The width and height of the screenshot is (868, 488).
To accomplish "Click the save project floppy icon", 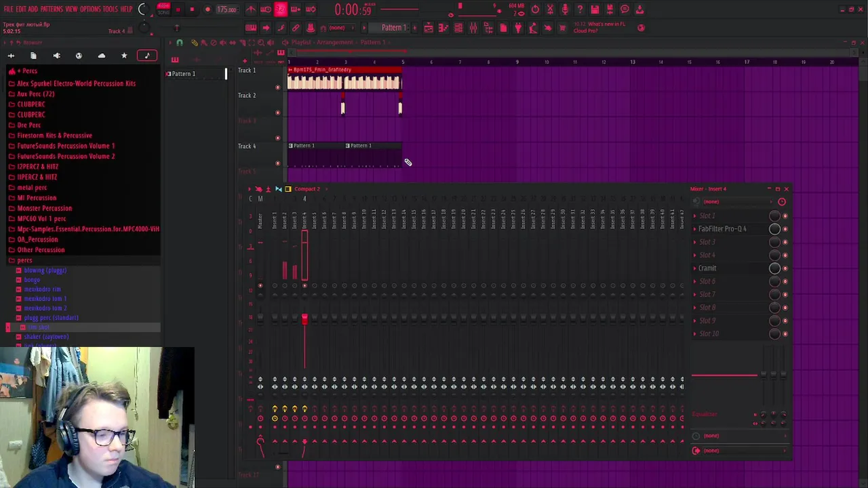I will click(x=595, y=9).
